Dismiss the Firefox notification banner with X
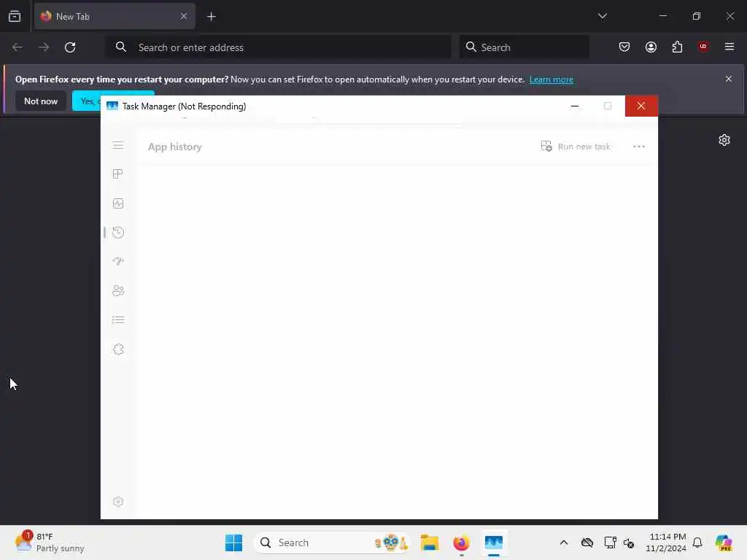The height and width of the screenshot is (560, 747). tap(729, 79)
